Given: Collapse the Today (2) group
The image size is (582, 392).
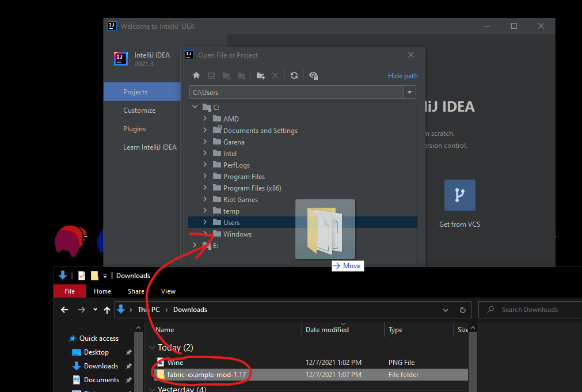Looking at the screenshot, I should (x=152, y=348).
